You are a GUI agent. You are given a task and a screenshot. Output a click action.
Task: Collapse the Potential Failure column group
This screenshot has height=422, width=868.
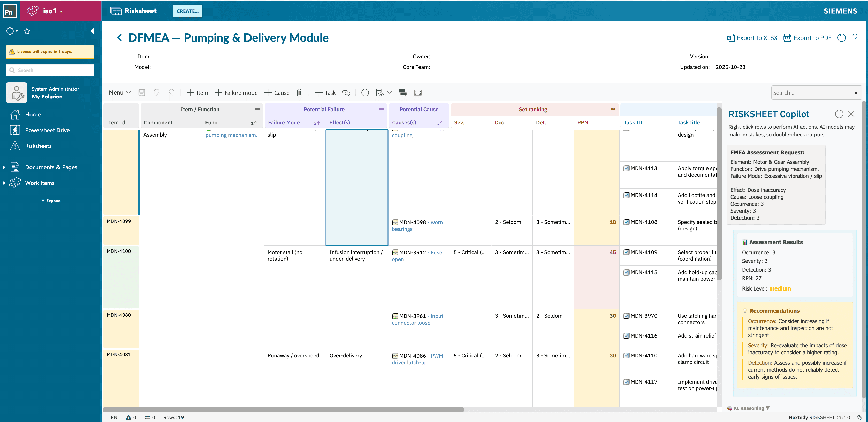coord(381,109)
